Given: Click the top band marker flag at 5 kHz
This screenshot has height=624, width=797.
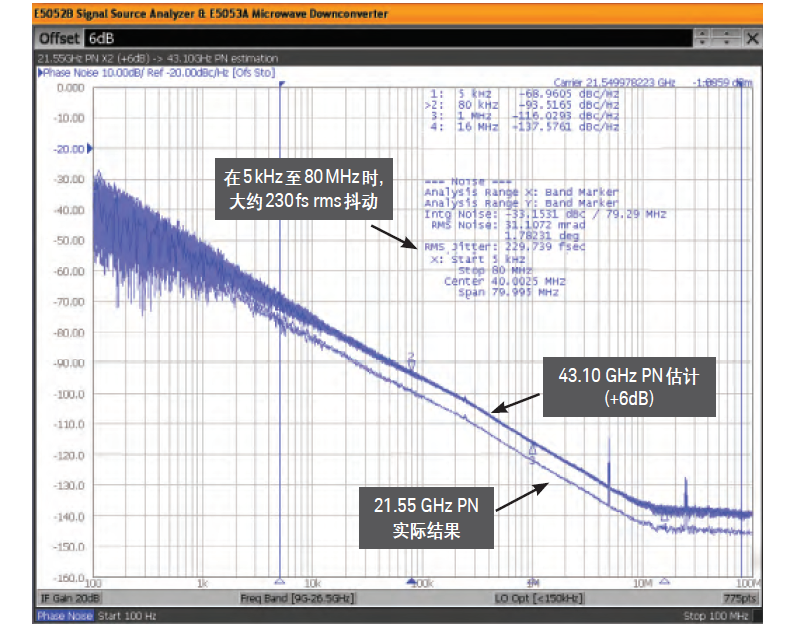Looking at the screenshot, I should [x=282, y=84].
